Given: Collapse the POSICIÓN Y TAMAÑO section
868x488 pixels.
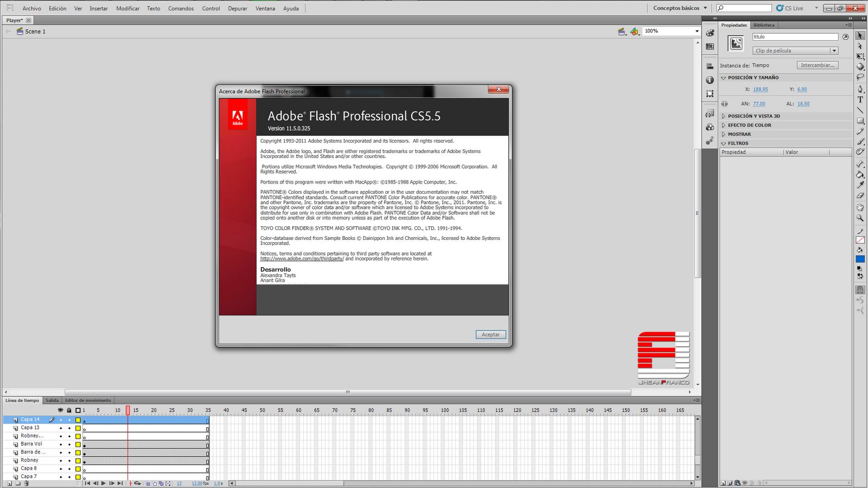Looking at the screenshot, I should [723, 78].
